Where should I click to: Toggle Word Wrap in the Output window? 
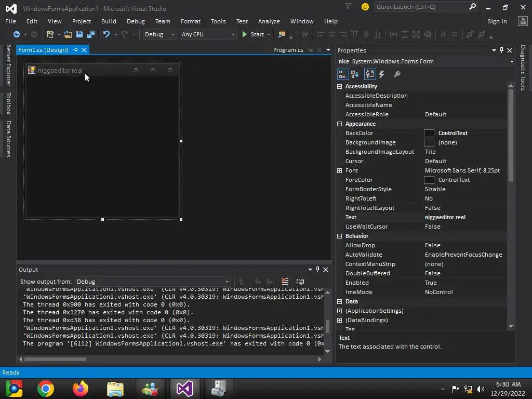(x=300, y=281)
